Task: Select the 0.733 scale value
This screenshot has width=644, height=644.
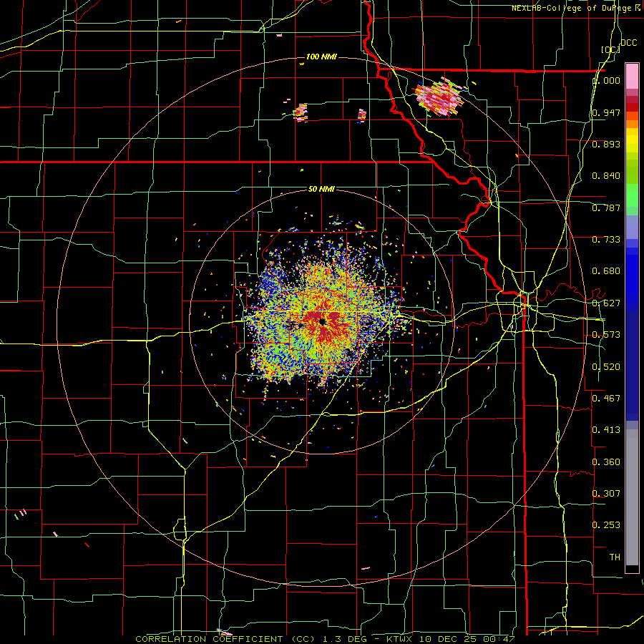Action: [606, 240]
